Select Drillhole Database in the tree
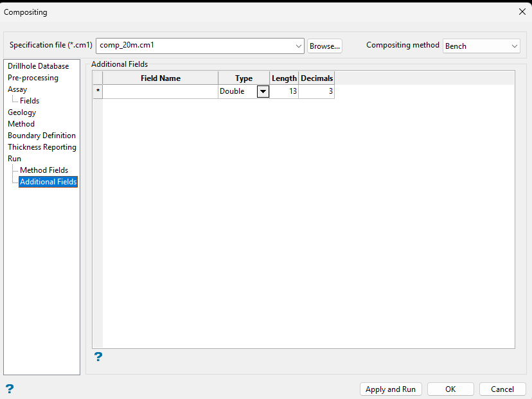The image size is (532, 399). pos(39,66)
